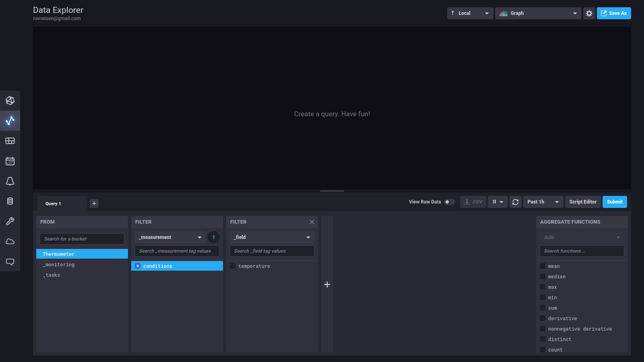
Task: Open the pause auto-refresh dropdown
Action: 498,202
